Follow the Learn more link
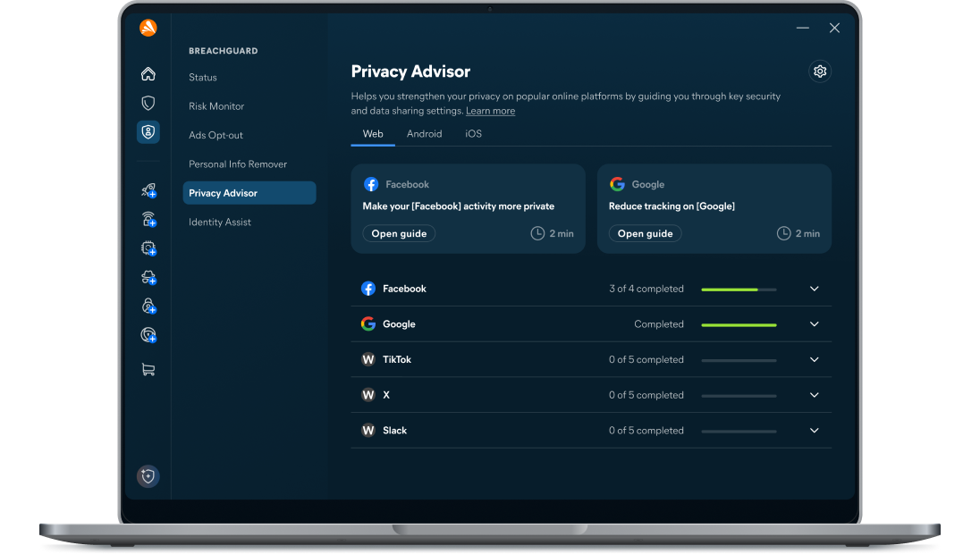 pyautogui.click(x=491, y=111)
